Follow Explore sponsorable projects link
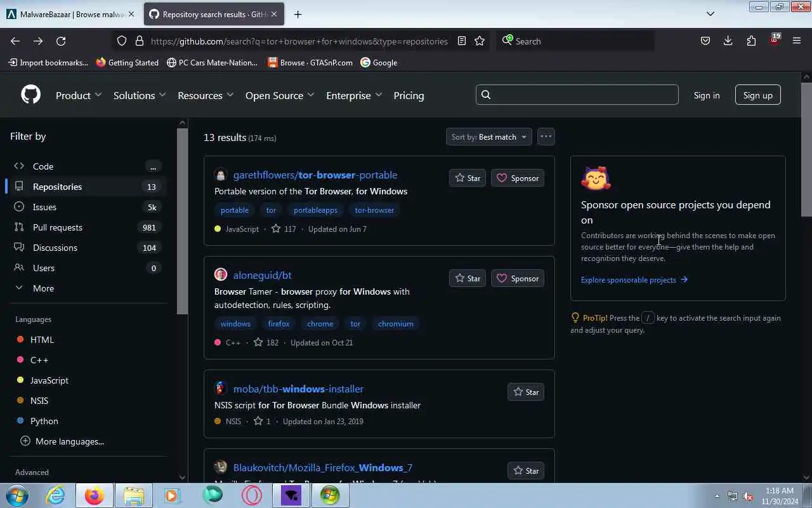812x508 pixels. point(634,280)
